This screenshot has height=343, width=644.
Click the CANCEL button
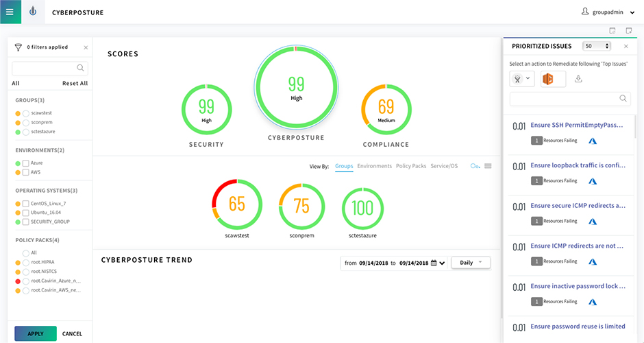[x=72, y=333]
